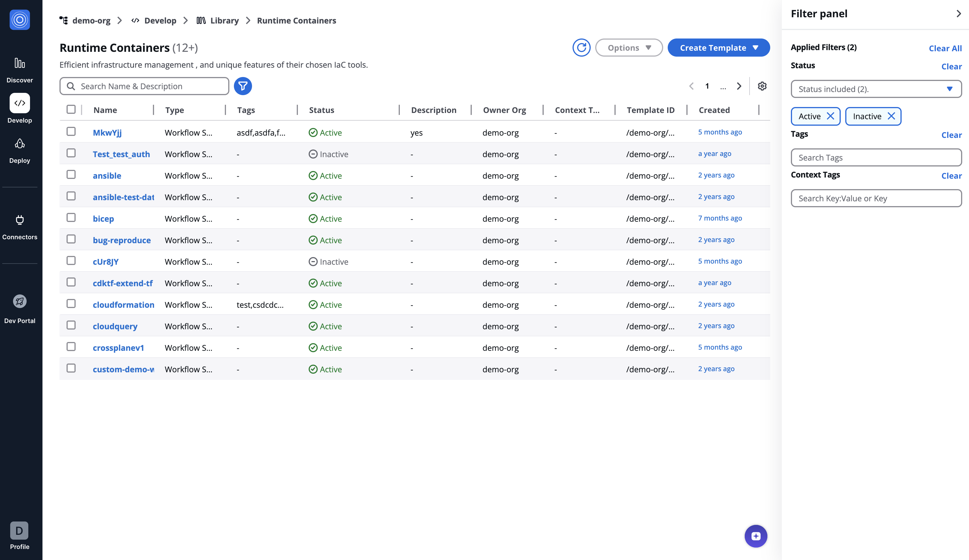Open table column settings gear
The width and height of the screenshot is (969, 560).
click(762, 86)
